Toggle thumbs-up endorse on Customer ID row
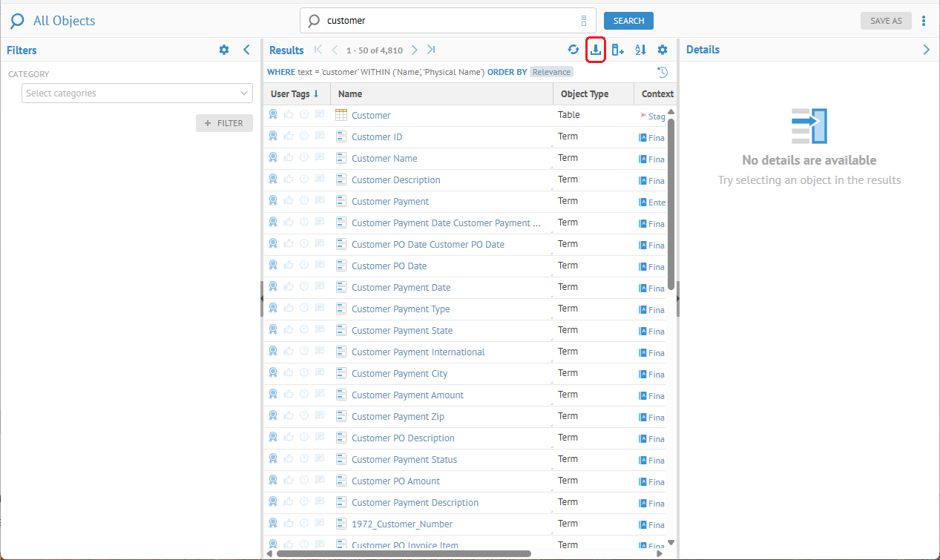 (289, 136)
